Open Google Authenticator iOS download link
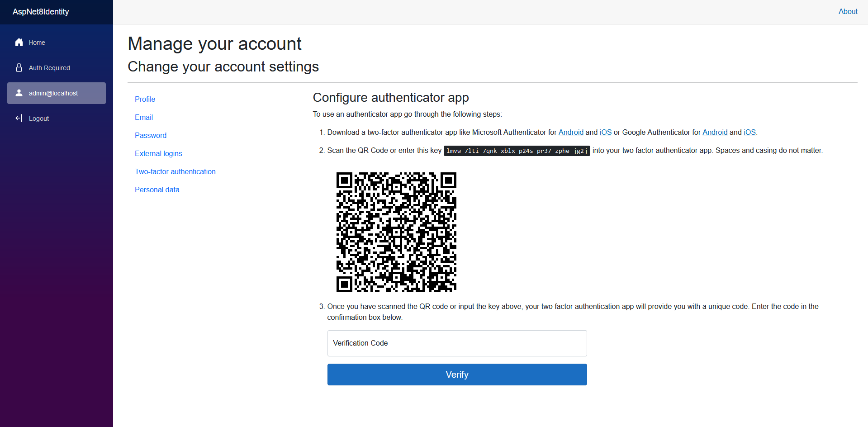 click(749, 133)
